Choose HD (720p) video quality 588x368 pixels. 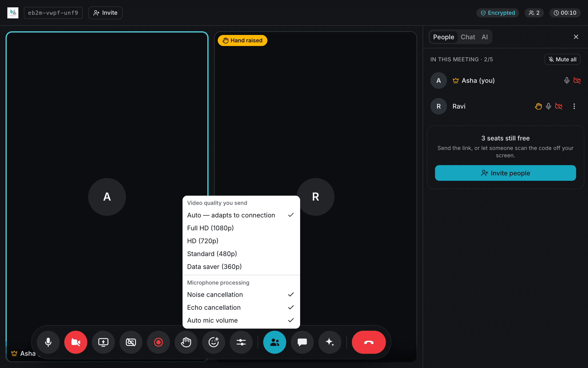[241, 241]
